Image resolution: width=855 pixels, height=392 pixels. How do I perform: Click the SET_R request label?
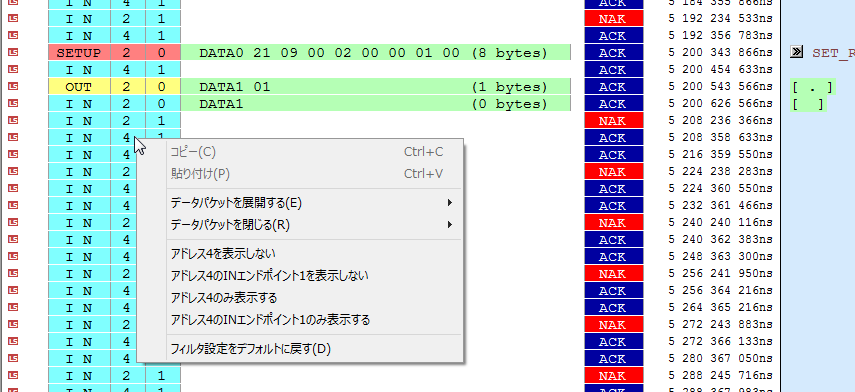(x=833, y=53)
